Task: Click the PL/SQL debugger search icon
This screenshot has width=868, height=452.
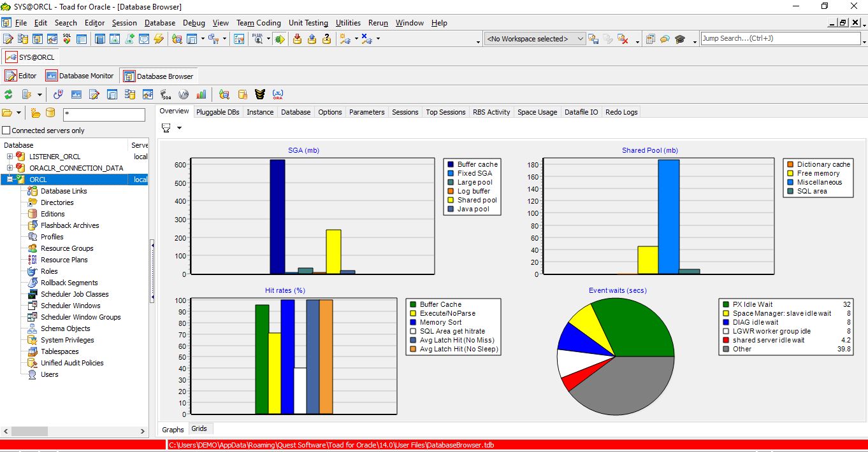Action: [x=258, y=39]
